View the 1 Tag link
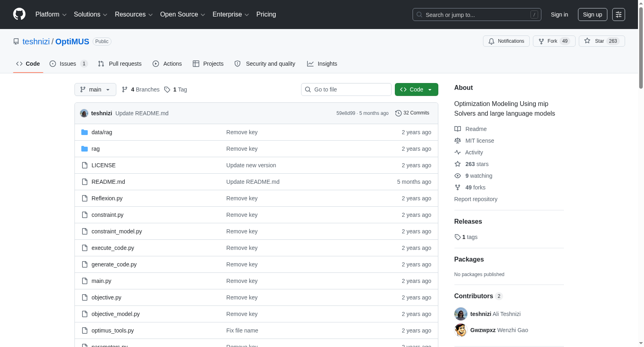Image resolution: width=644 pixels, height=347 pixels. [x=175, y=89]
